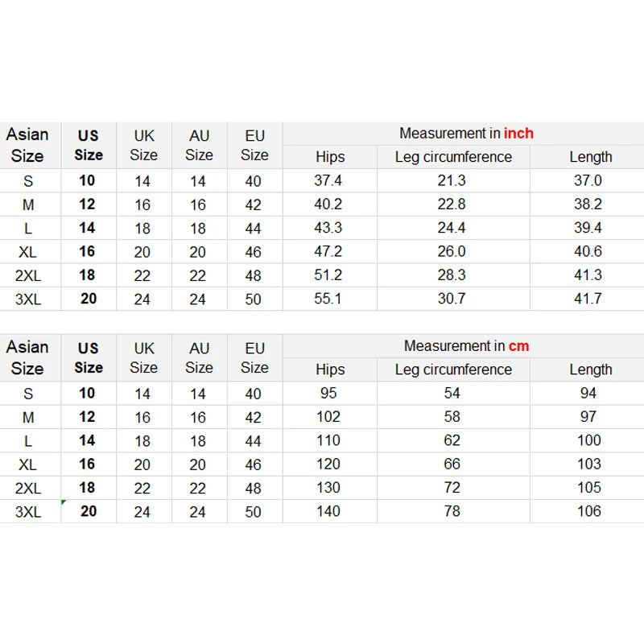Select the 140 hips cell in cm table
Viewport: 644px width, 644px height.
click(328, 511)
